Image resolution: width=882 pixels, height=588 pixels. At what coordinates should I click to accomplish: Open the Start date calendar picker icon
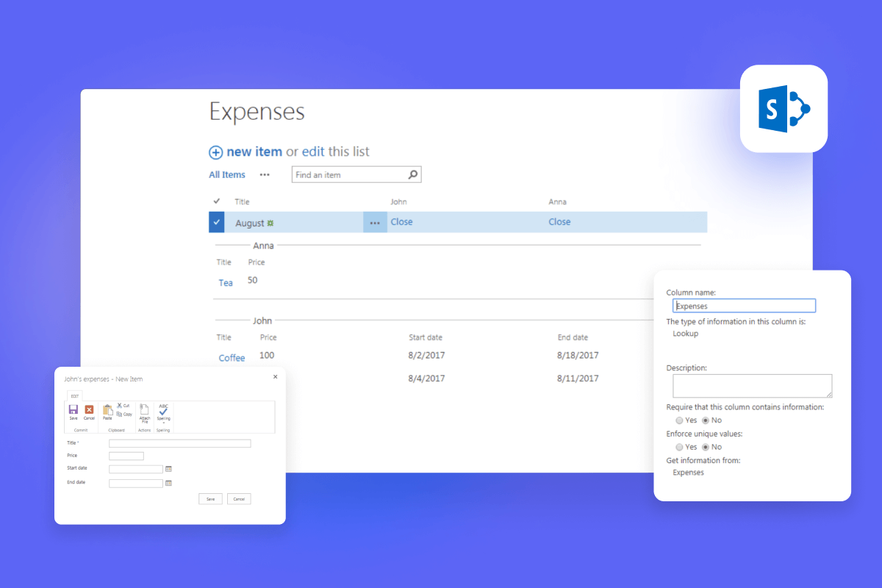tap(168, 469)
